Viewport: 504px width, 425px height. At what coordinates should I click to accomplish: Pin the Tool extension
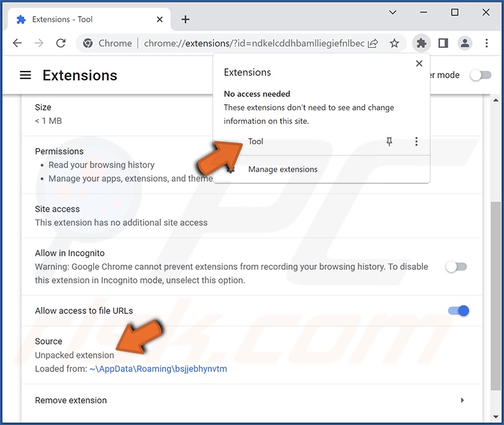(389, 142)
